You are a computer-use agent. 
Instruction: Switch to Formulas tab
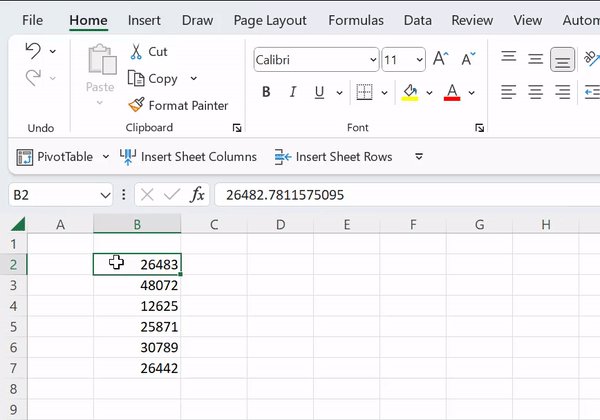tap(356, 20)
